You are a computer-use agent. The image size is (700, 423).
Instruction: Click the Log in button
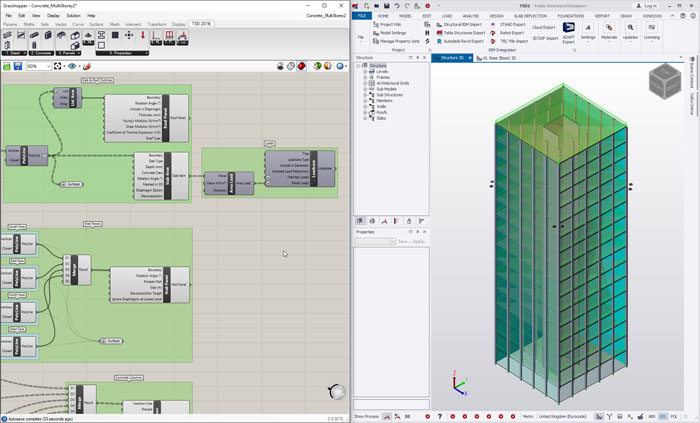[x=646, y=5]
